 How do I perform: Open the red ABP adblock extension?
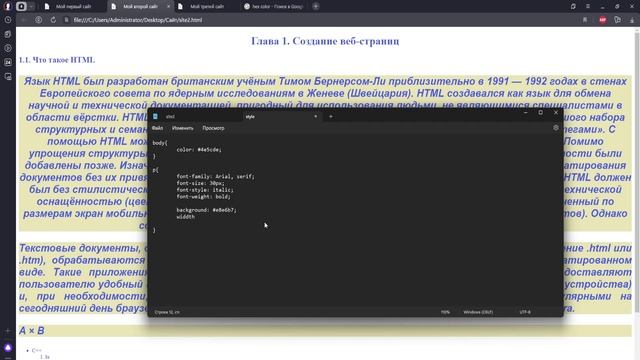tap(602, 20)
